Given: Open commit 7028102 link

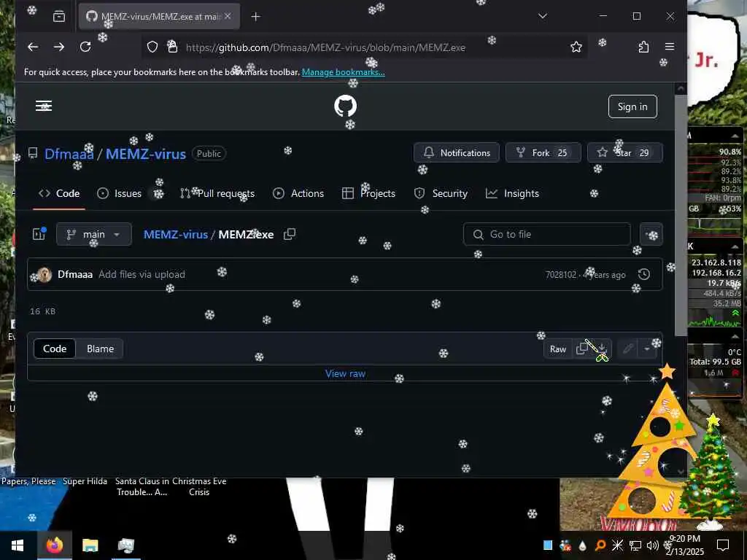Looking at the screenshot, I should click(561, 275).
